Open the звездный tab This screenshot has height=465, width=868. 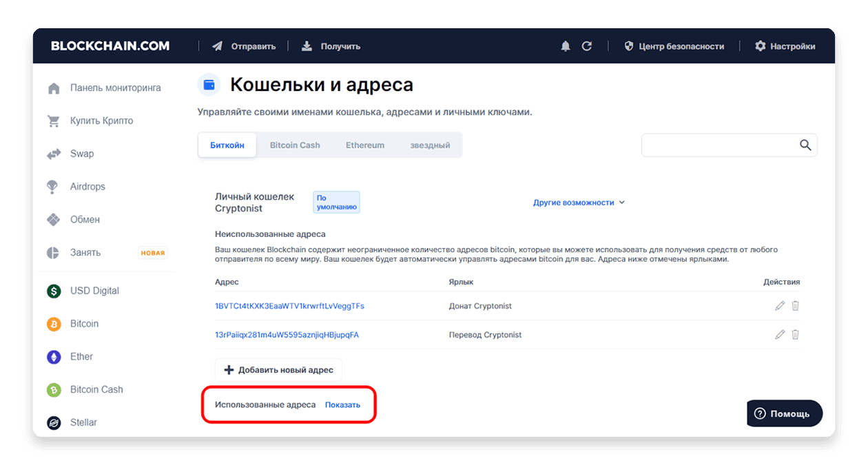430,145
